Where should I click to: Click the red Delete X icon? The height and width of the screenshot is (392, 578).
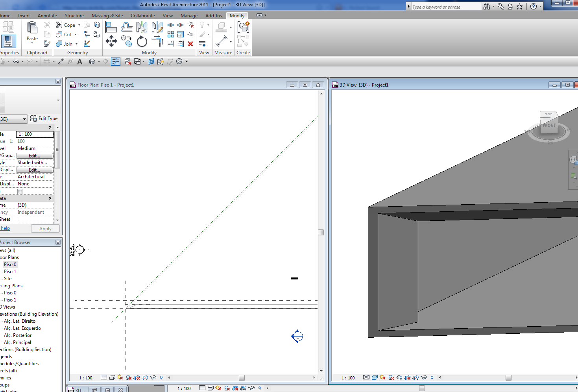[x=190, y=44]
